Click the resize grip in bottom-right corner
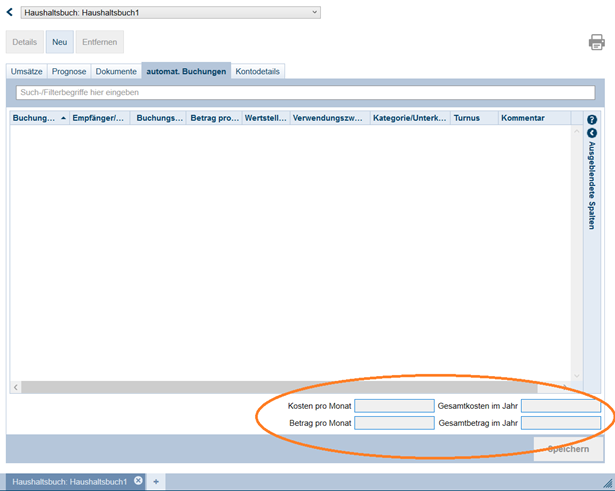Image resolution: width=615 pixels, height=491 pixels. pos(607,483)
